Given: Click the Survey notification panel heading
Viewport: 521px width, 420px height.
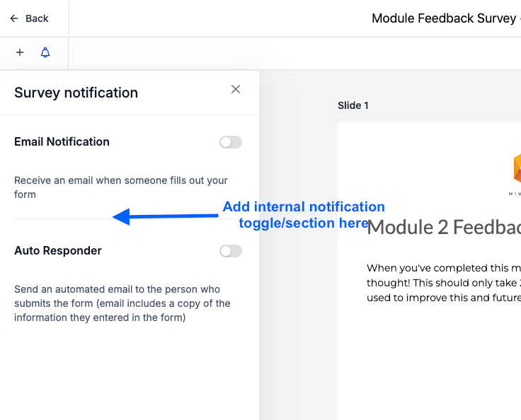Looking at the screenshot, I should coord(76,93).
